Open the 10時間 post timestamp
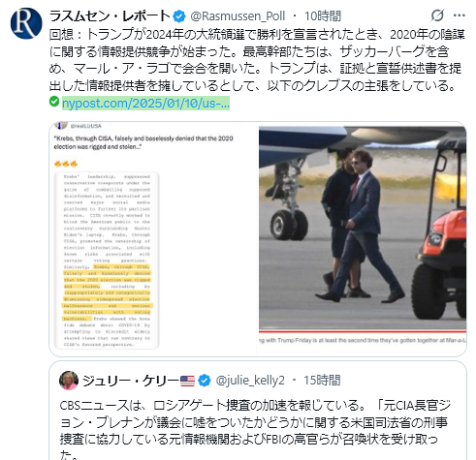Screen dimensions: 476x460 [x=323, y=16]
